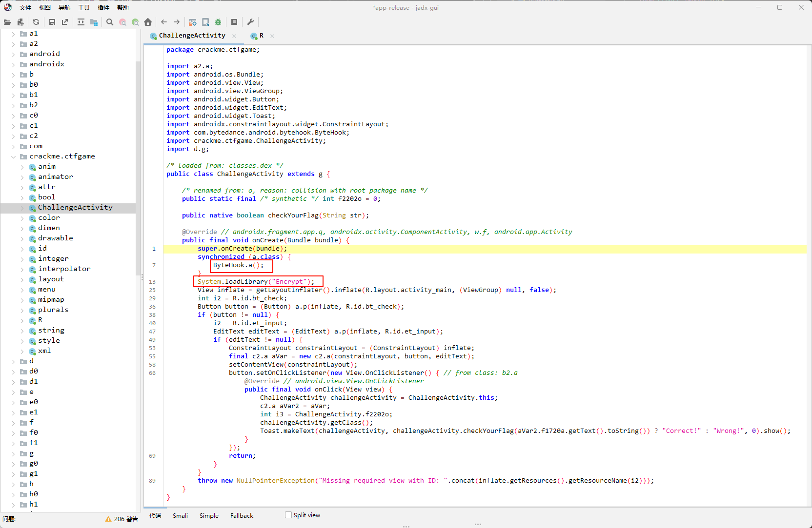Image resolution: width=812 pixels, height=528 pixels.
Task: Click the Open file toolbar icon
Action: point(7,22)
